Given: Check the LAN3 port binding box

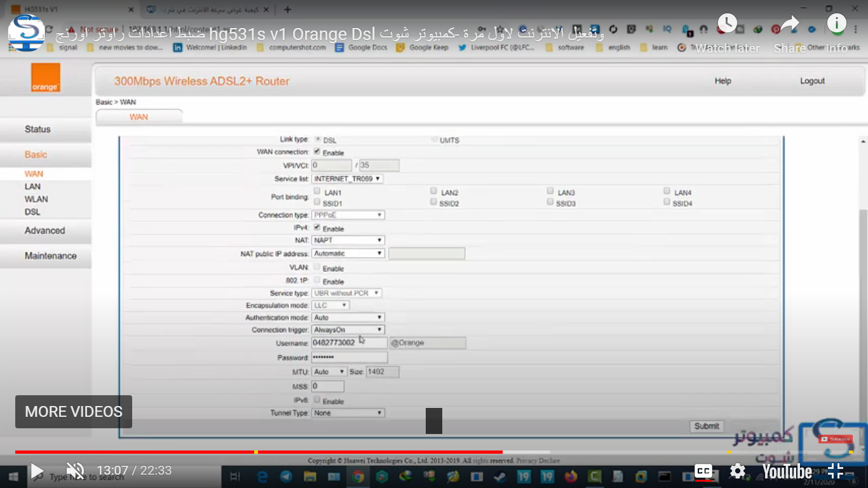Looking at the screenshot, I should [551, 191].
